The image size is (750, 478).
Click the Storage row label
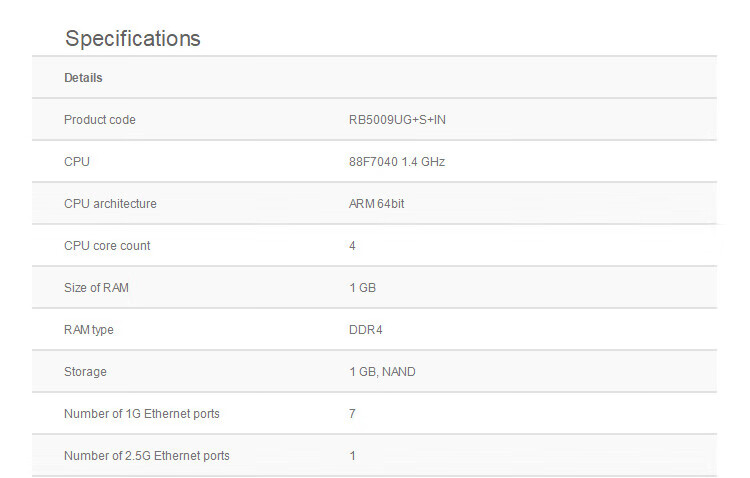point(85,372)
